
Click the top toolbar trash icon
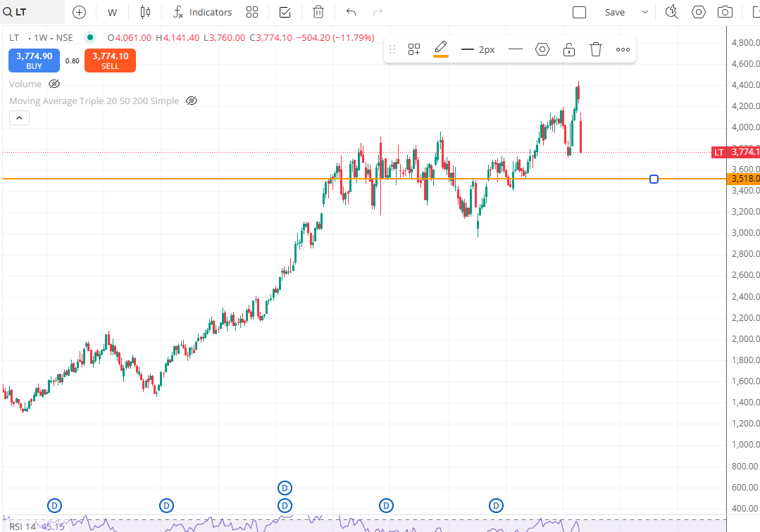click(x=318, y=12)
